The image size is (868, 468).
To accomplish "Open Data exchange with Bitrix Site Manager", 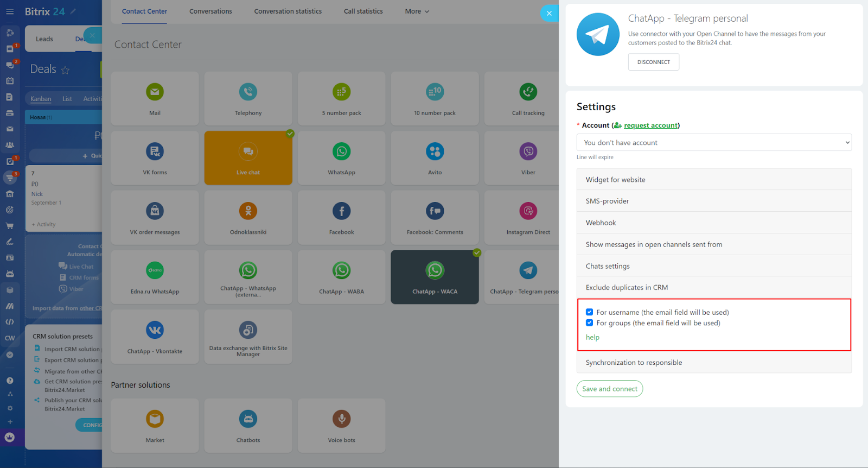I will tap(248, 337).
